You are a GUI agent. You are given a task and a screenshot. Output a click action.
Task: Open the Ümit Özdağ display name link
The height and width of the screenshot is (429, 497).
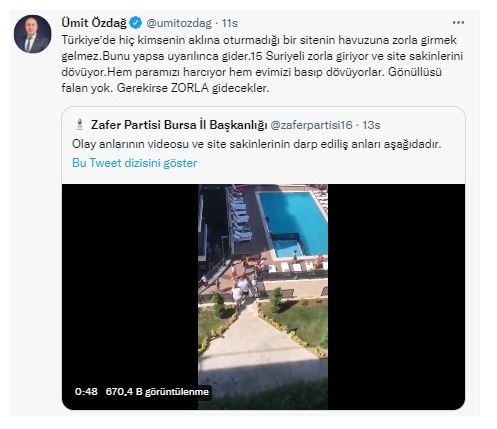tap(94, 23)
